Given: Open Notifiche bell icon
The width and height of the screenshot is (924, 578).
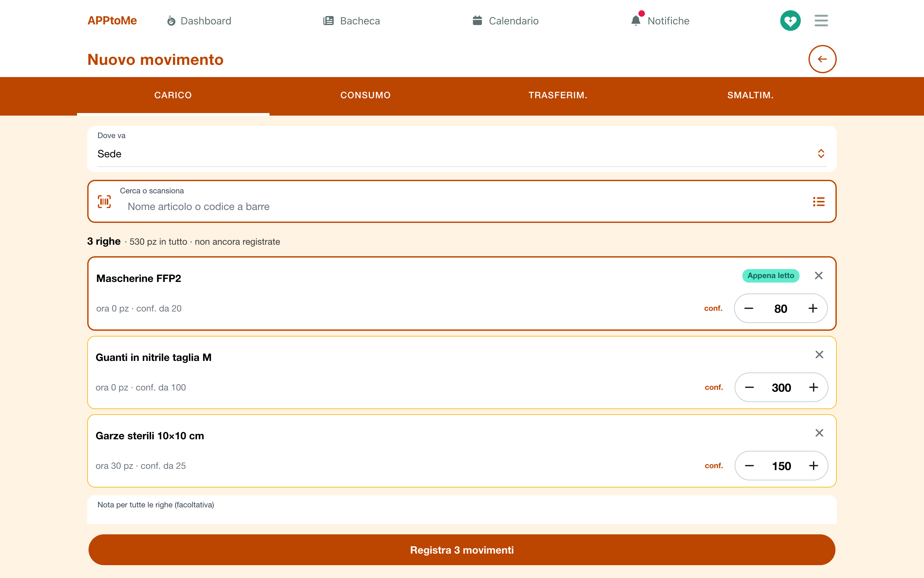Looking at the screenshot, I should [636, 20].
